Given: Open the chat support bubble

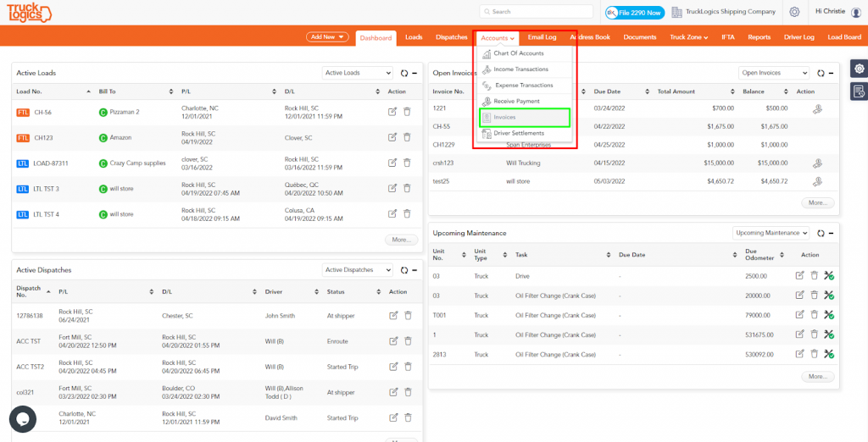Looking at the screenshot, I should (23, 419).
